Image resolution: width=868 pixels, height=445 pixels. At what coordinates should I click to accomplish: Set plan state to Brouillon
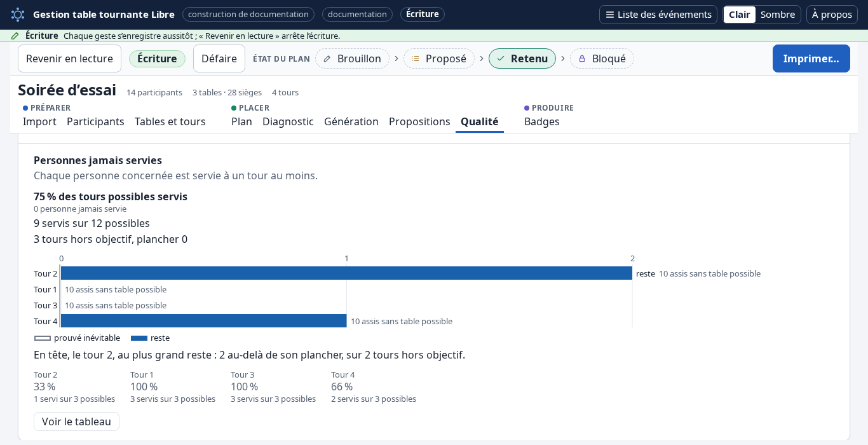[x=352, y=58]
